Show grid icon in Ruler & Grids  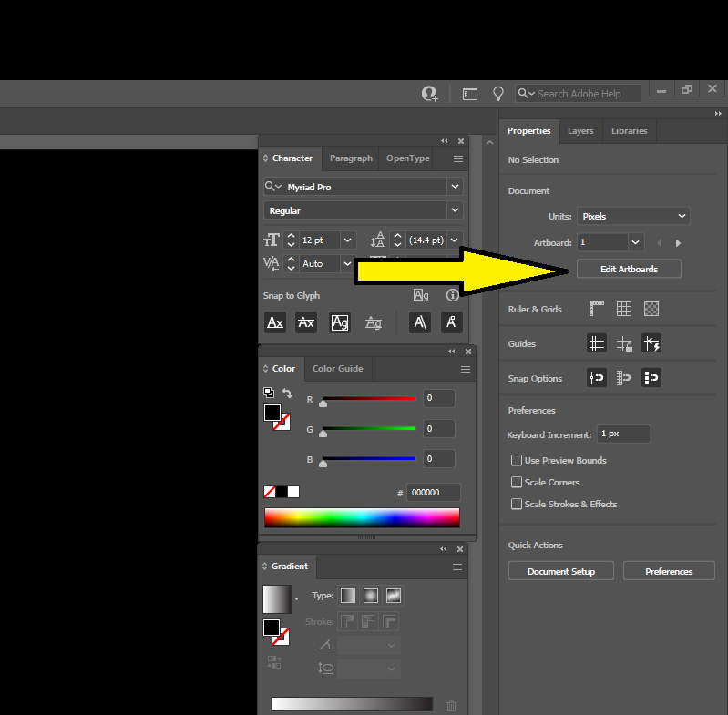pyautogui.click(x=624, y=309)
